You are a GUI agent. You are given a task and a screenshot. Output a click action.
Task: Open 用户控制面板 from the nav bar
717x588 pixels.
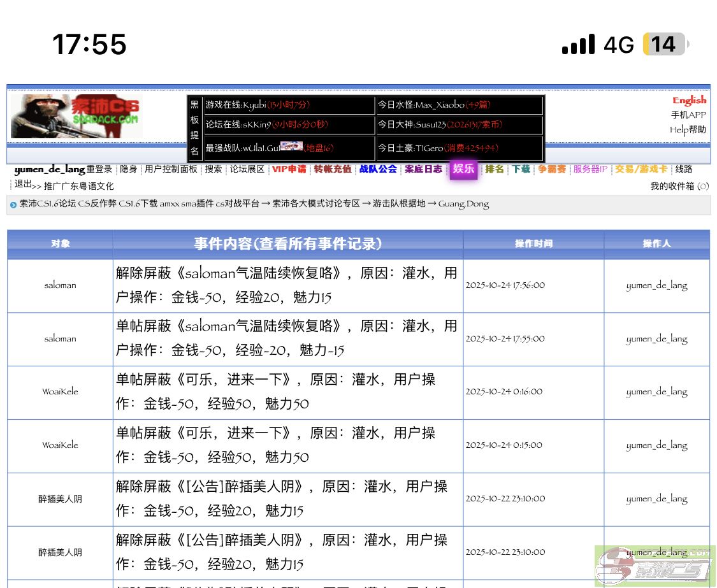point(171,169)
